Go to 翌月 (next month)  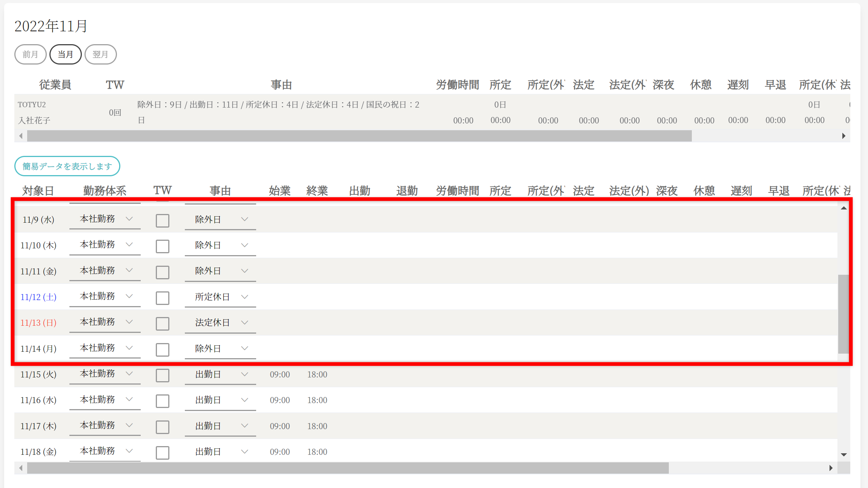pyautogui.click(x=100, y=54)
